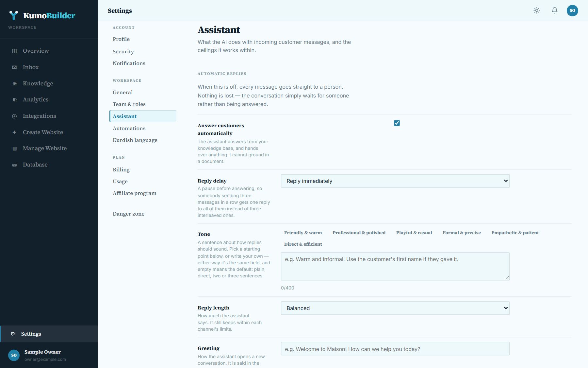Click Sample Owner avatar in sidebar
Screen dimensions: 588x368
[14, 355]
